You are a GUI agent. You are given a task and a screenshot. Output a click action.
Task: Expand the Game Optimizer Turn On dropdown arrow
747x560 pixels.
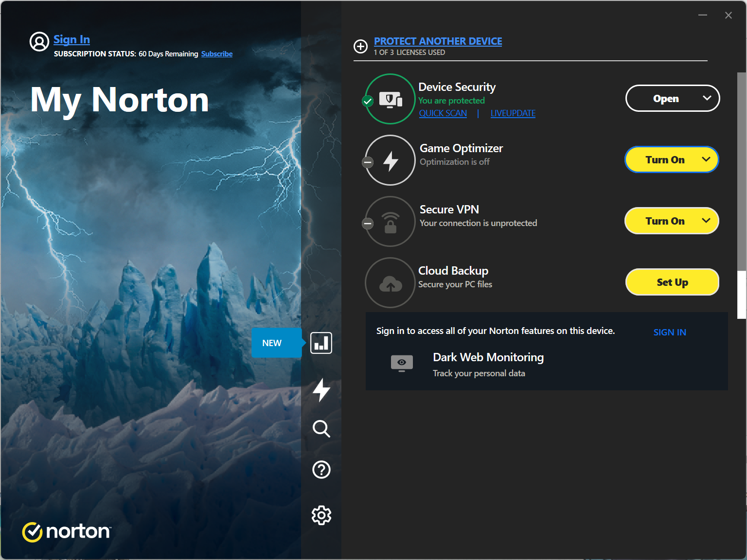click(706, 159)
